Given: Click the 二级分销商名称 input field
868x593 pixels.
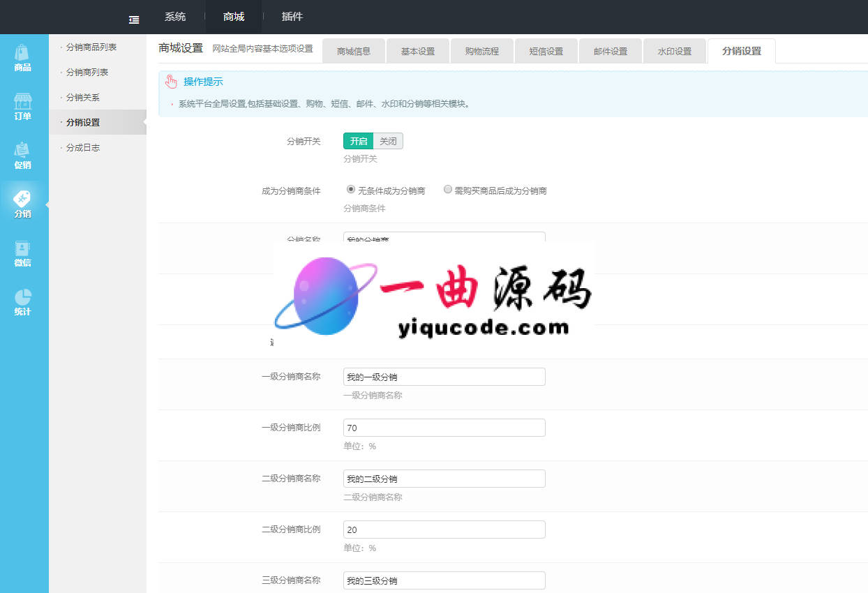Looking at the screenshot, I should (444, 479).
